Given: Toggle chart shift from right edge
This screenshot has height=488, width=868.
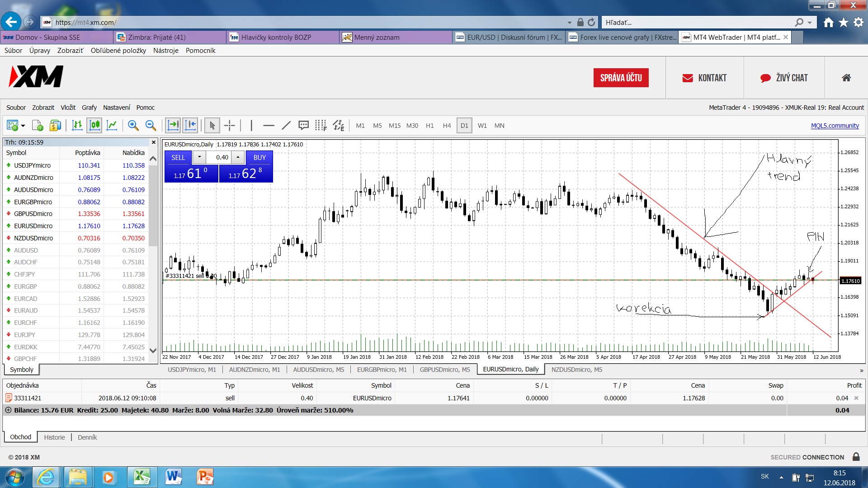Looking at the screenshot, I should 190,126.
